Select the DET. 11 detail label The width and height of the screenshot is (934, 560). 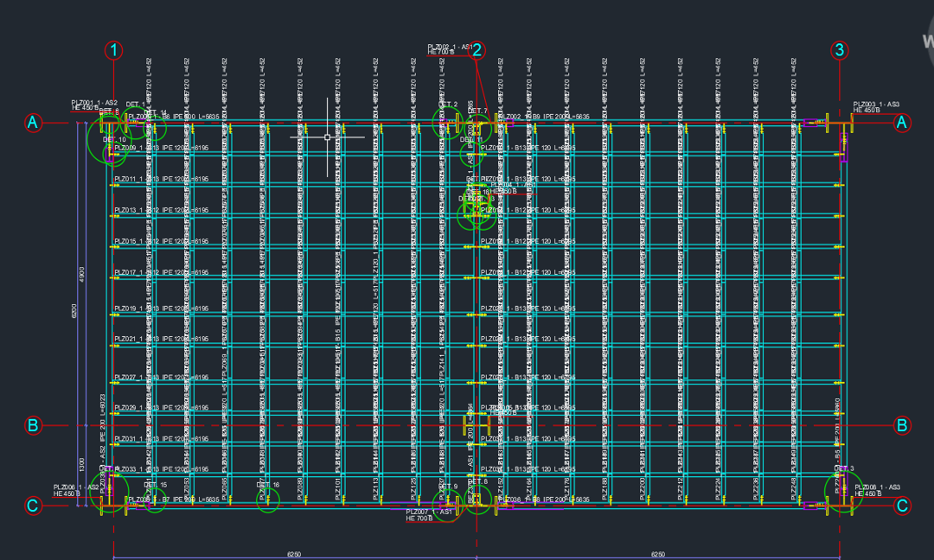[x=471, y=140]
